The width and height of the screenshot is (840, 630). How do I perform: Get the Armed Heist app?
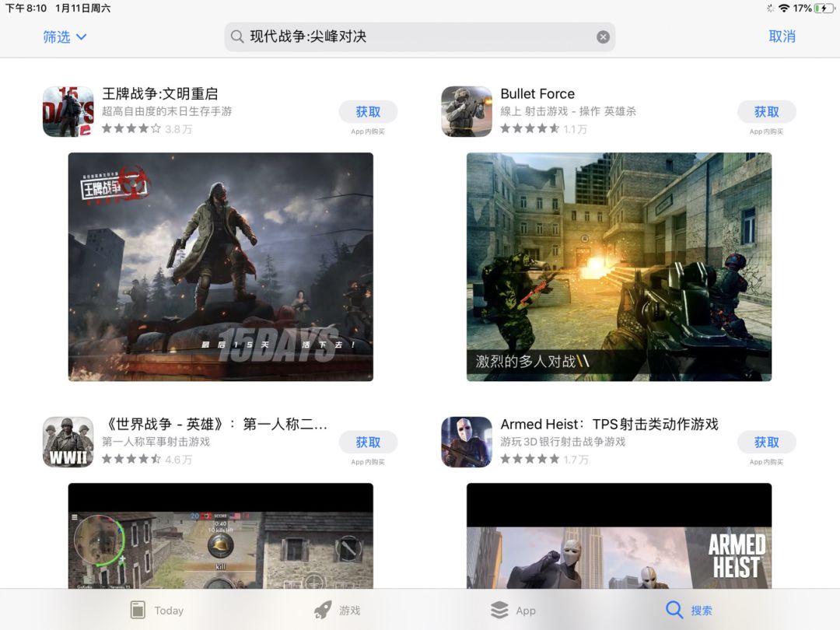click(x=767, y=442)
